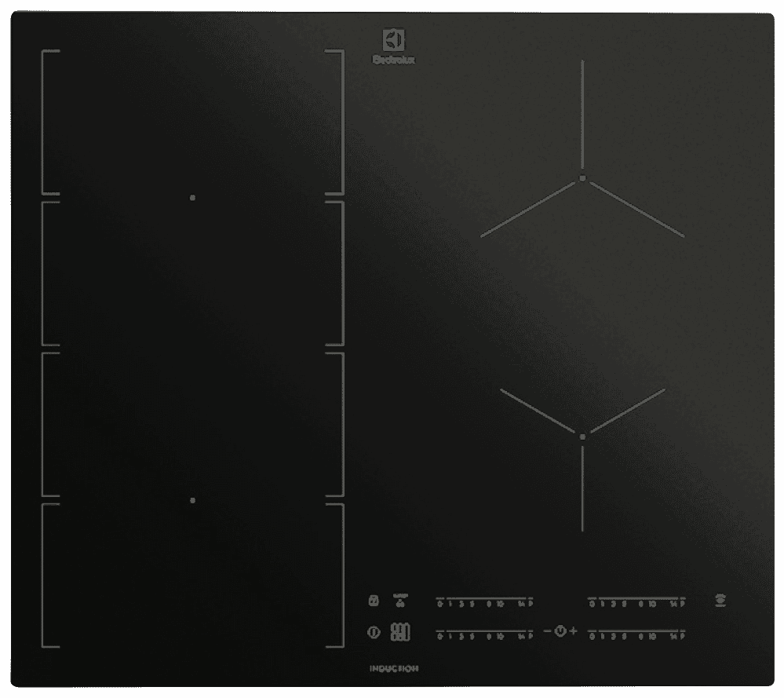Tap the key lock icon
Image resolution: width=784 pixels, height=698 pixels.
click(x=374, y=601)
